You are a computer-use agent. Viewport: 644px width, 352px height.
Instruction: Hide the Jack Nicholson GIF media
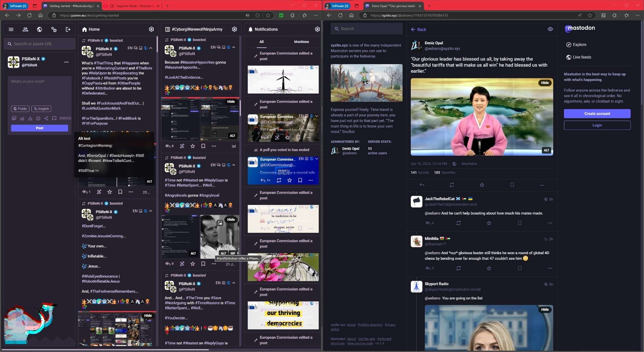pos(231,220)
